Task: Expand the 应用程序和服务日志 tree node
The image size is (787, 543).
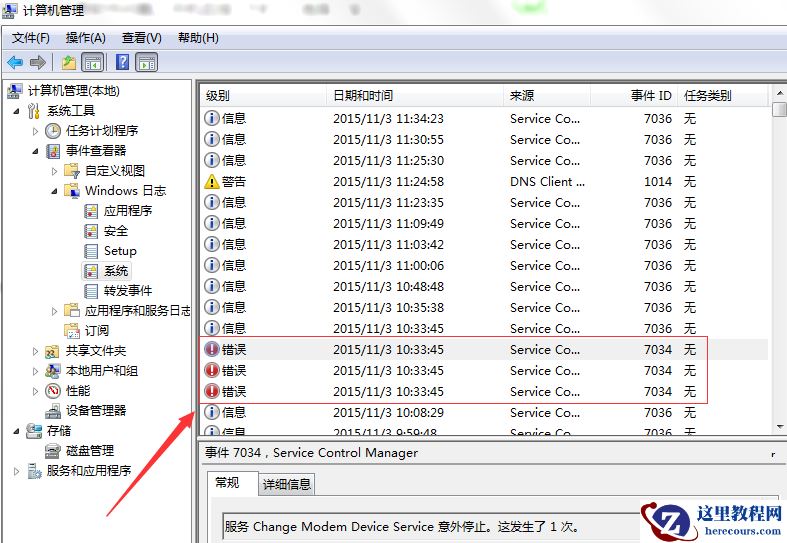Action: (54, 311)
